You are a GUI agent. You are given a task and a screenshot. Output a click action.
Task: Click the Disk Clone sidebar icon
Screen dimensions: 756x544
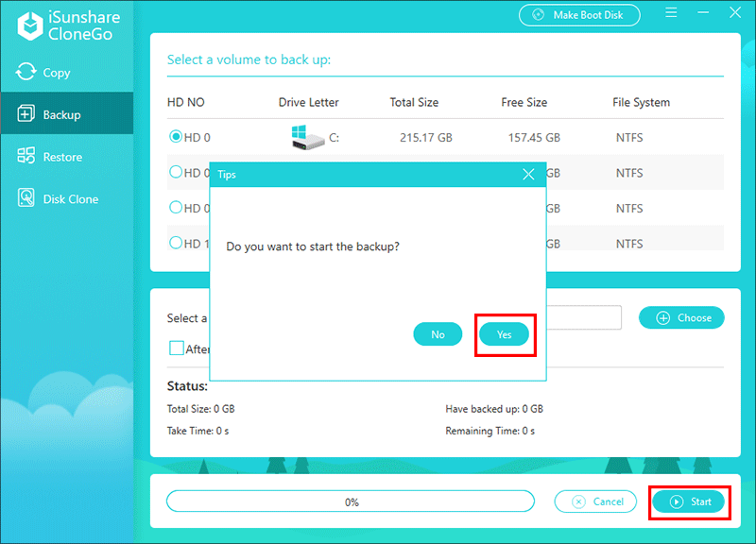pos(26,199)
